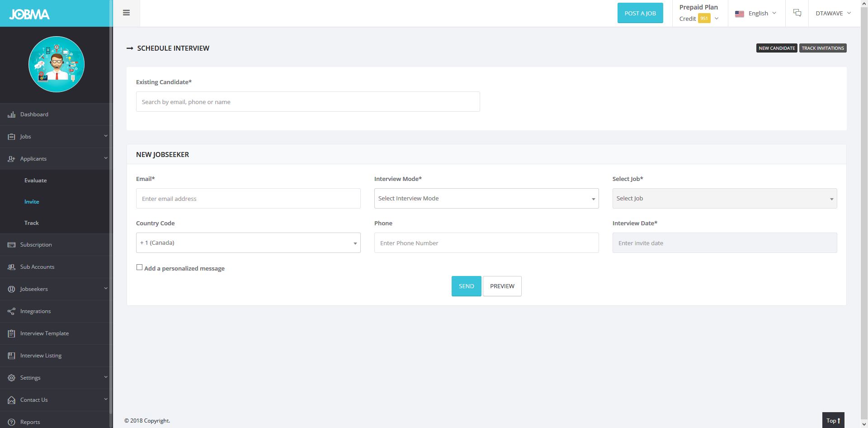Click the profile avatar image in sidebar

(57, 64)
